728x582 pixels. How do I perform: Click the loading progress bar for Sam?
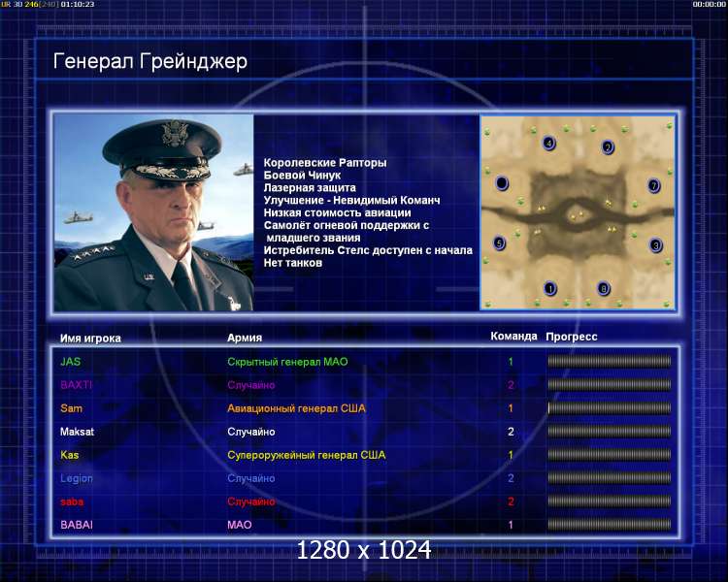click(x=610, y=408)
